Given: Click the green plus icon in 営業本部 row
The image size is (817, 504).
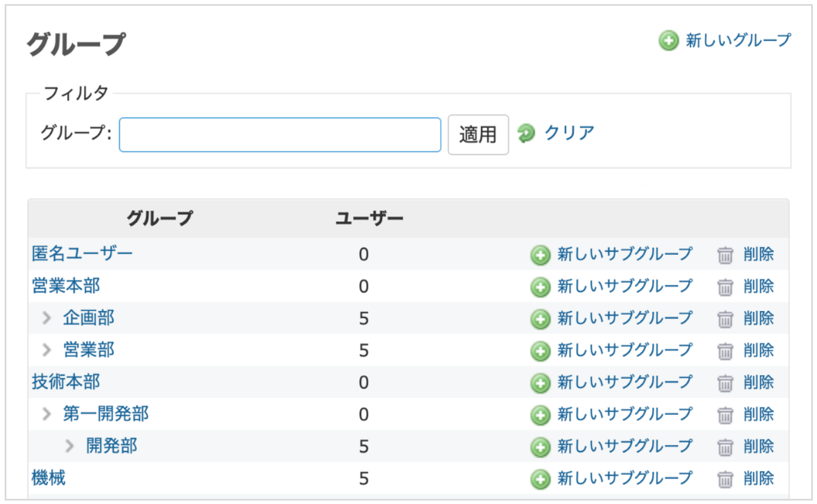Looking at the screenshot, I should pyautogui.click(x=540, y=287).
